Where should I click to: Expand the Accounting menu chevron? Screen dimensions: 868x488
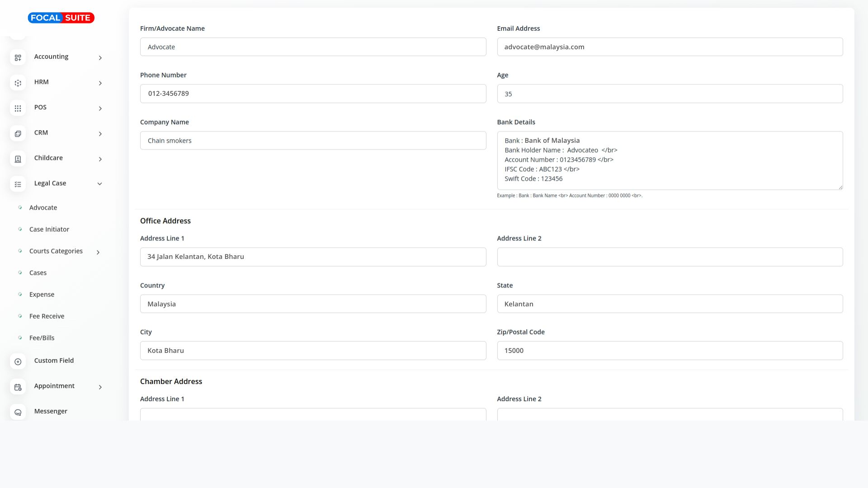100,58
